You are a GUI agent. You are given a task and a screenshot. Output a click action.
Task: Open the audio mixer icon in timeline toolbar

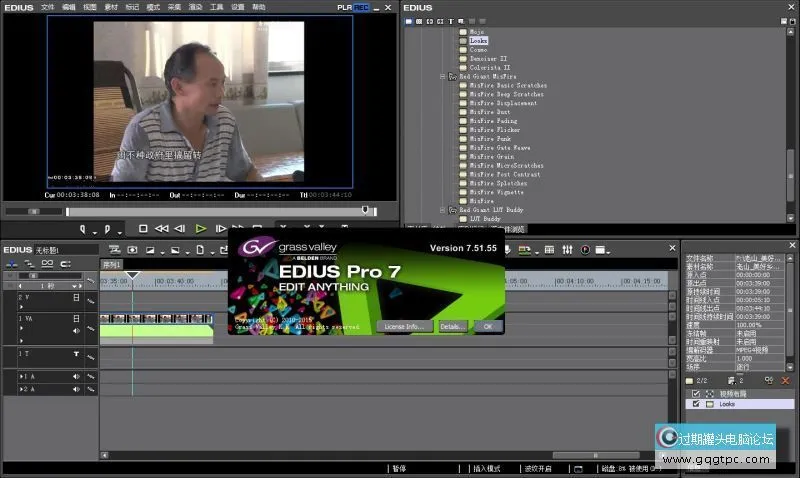[567, 249]
